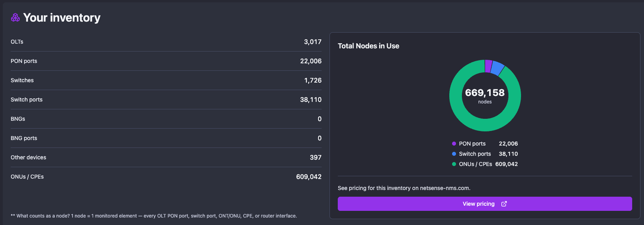
Task: Click the blue Switch ports donut segment
Action: (x=498, y=68)
